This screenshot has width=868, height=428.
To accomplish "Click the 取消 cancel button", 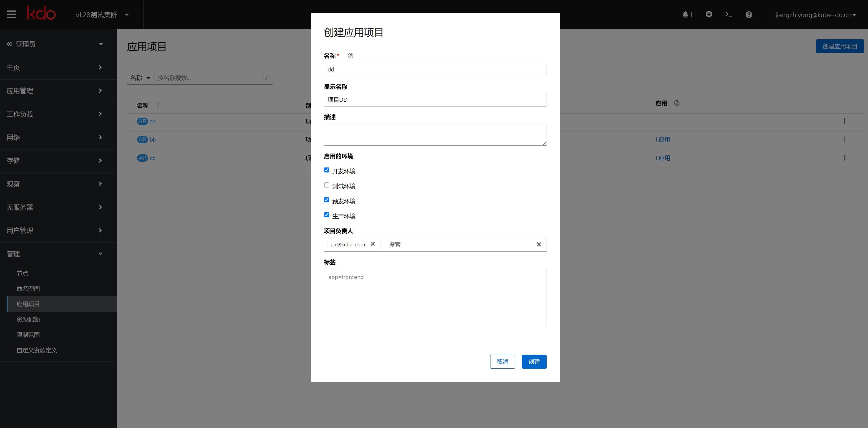I will point(502,362).
